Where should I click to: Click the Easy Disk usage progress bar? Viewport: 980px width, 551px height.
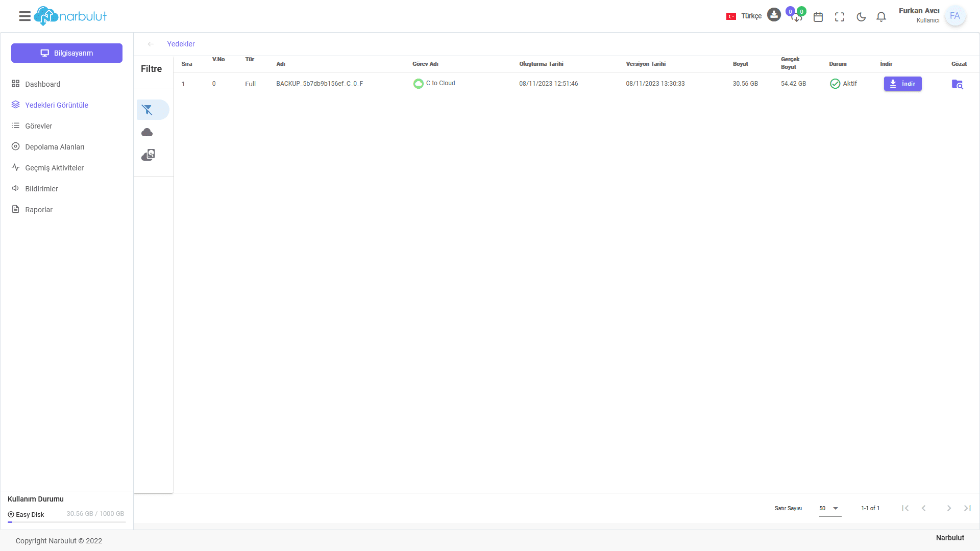[x=67, y=522]
